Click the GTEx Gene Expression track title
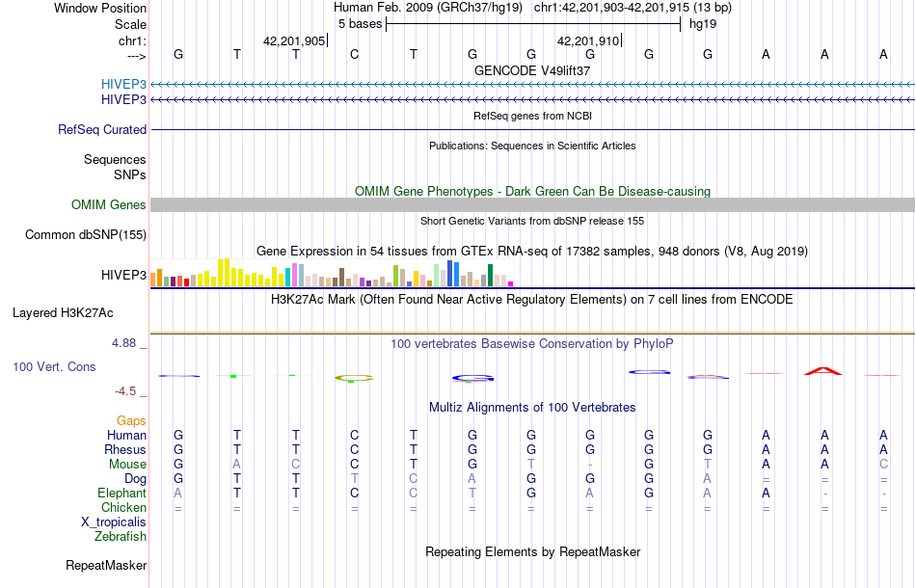 (532, 251)
